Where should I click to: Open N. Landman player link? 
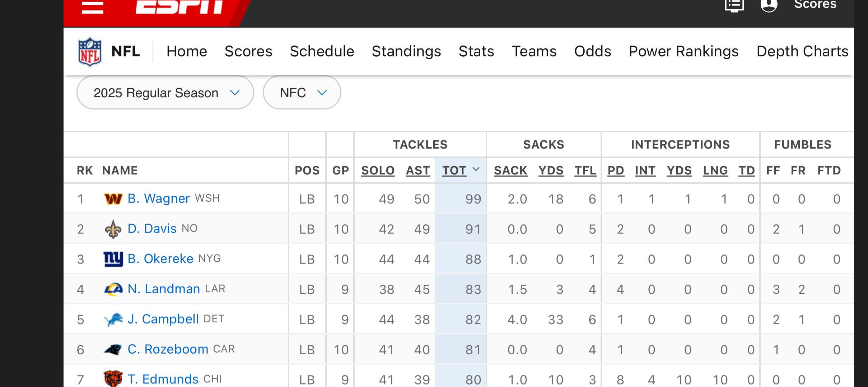(x=164, y=289)
